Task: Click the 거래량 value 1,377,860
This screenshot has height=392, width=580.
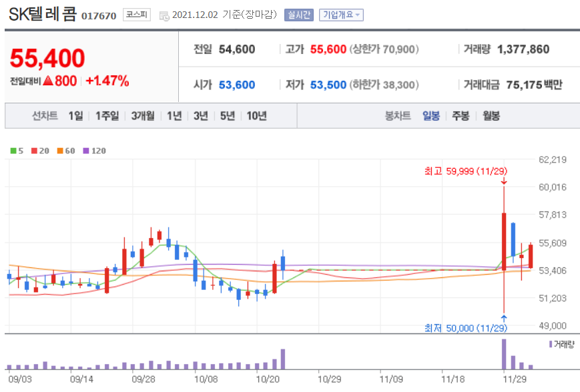Action: point(523,49)
